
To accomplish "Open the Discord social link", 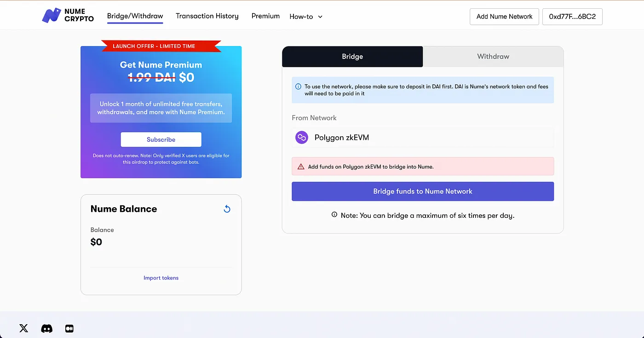I will (47, 328).
